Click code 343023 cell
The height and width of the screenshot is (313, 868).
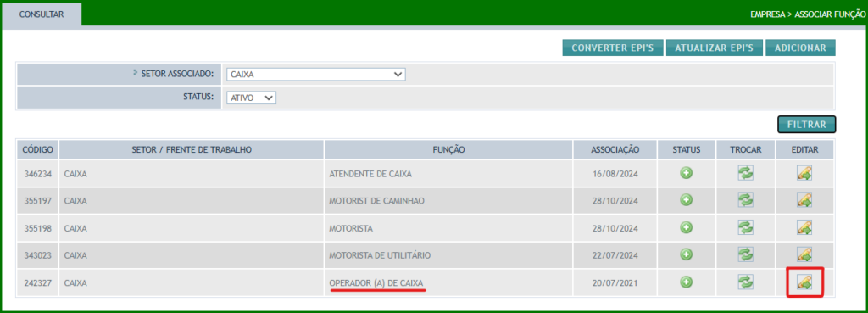coord(37,254)
